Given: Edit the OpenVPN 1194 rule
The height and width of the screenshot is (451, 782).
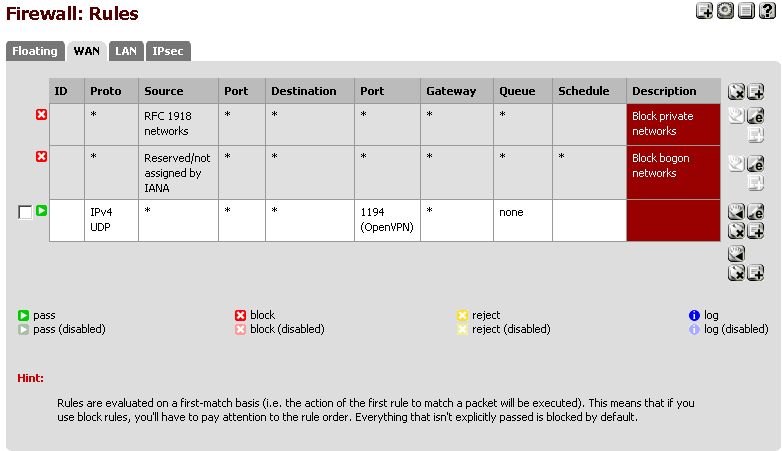Looking at the screenshot, I should pos(756,212).
